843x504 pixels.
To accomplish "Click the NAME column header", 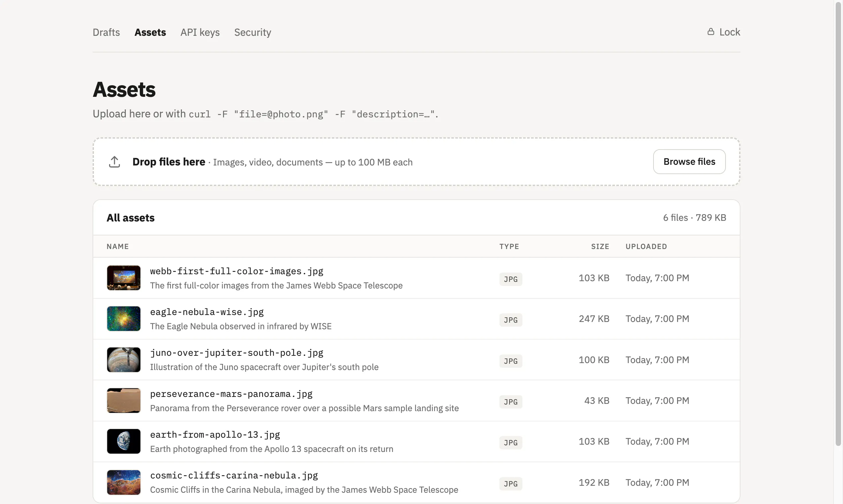I will point(117,246).
